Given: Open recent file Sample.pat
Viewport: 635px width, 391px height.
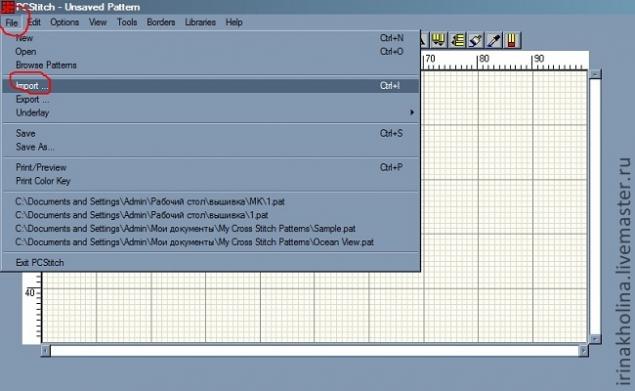Looking at the screenshot, I should pyautogui.click(x=211, y=229).
